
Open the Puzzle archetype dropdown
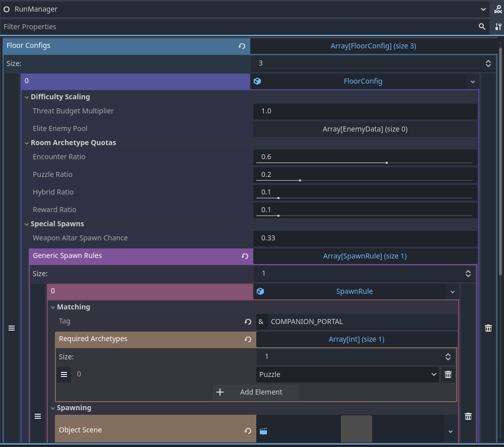[347, 374]
